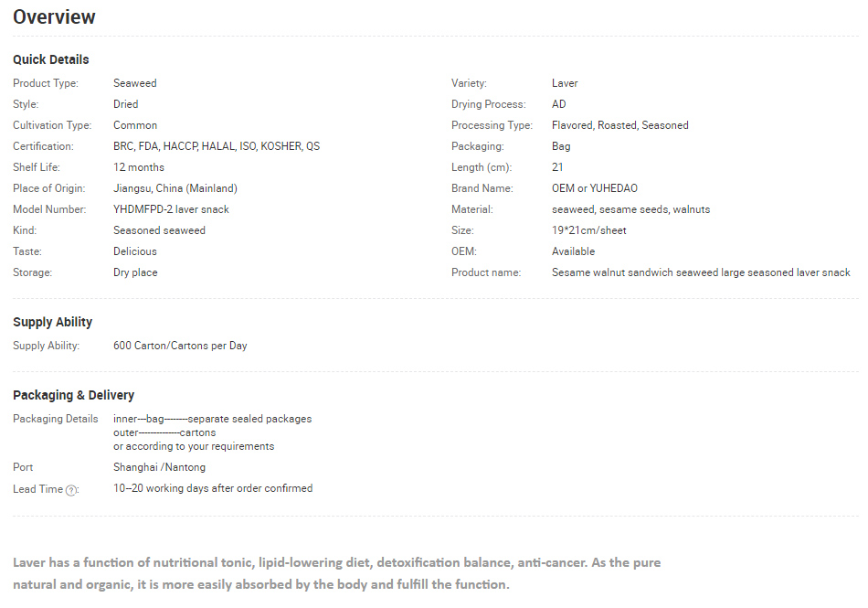The height and width of the screenshot is (608, 868).
Task: Click the Shanghai /Nantong port value
Action: (159, 467)
